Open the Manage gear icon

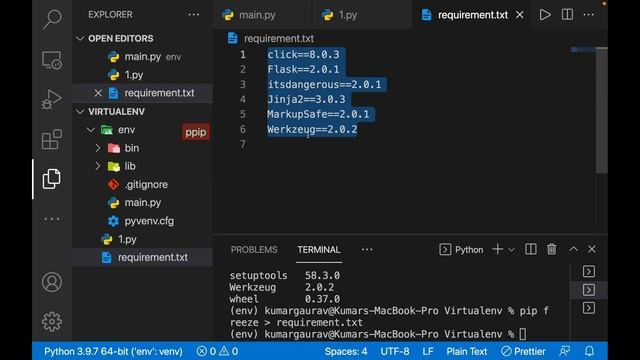coord(52,322)
